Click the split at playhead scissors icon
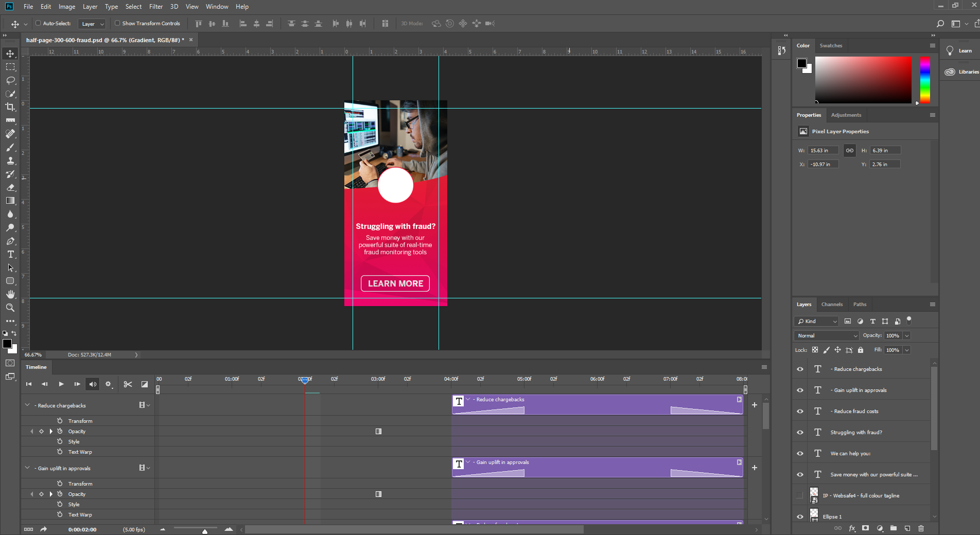This screenshot has height=535, width=980. (128, 384)
